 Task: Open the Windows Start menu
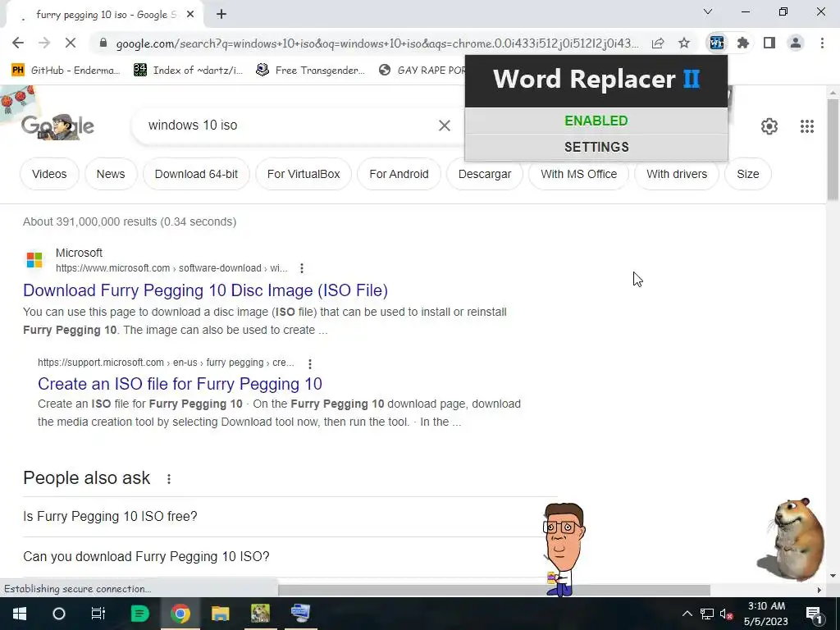pyautogui.click(x=20, y=614)
